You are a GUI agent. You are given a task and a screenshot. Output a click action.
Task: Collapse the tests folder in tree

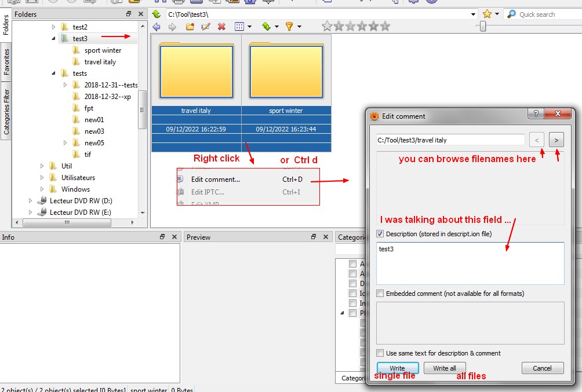(x=53, y=74)
